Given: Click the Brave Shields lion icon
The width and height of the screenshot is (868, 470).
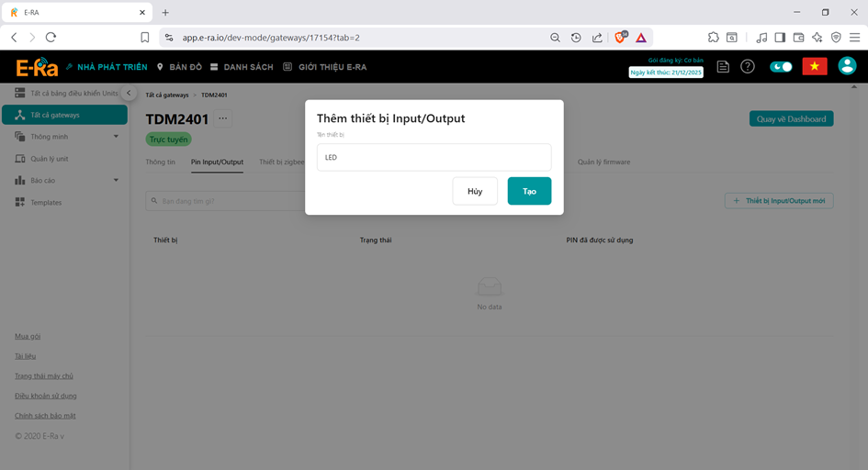Looking at the screenshot, I should [620, 38].
